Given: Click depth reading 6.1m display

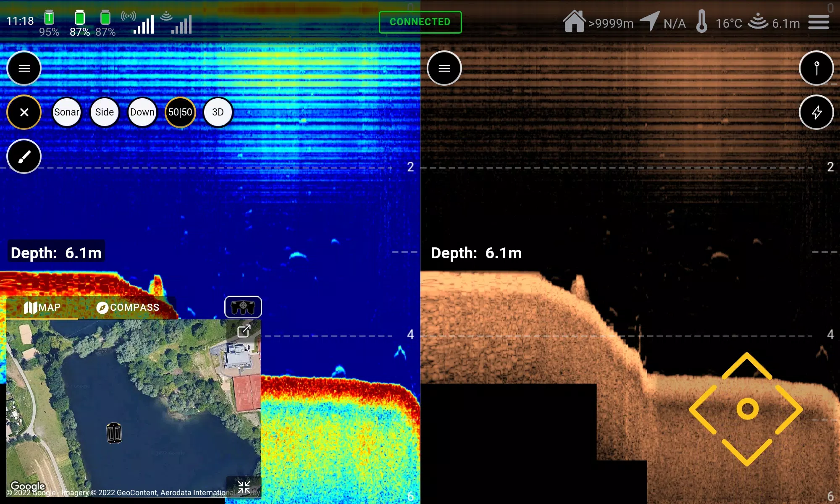Looking at the screenshot, I should [x=56, y=252].
